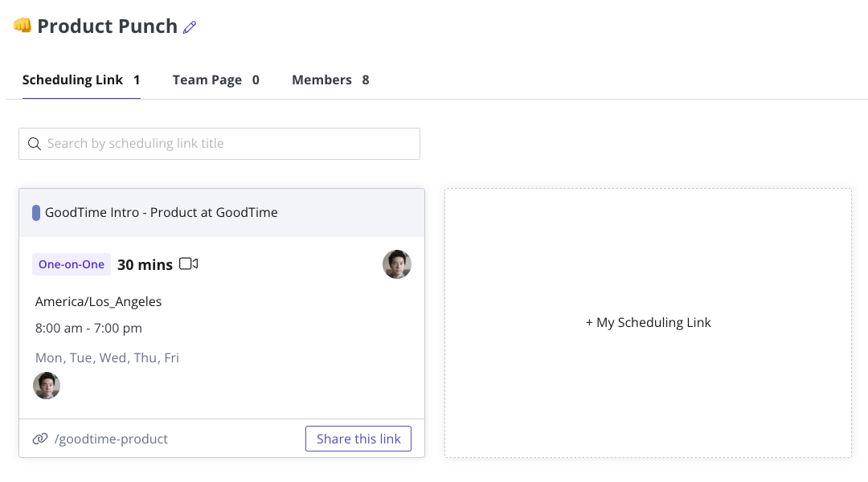
Task: Click the America/Los_Angeles timezone text
Action: coord(99,302)
